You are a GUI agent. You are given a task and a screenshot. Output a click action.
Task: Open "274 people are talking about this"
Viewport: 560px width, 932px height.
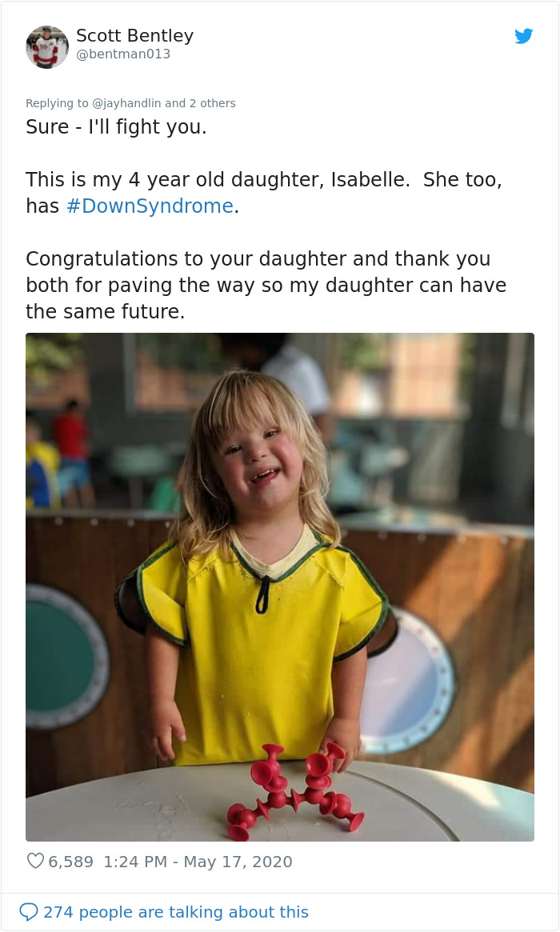click(x=175, y=912)
